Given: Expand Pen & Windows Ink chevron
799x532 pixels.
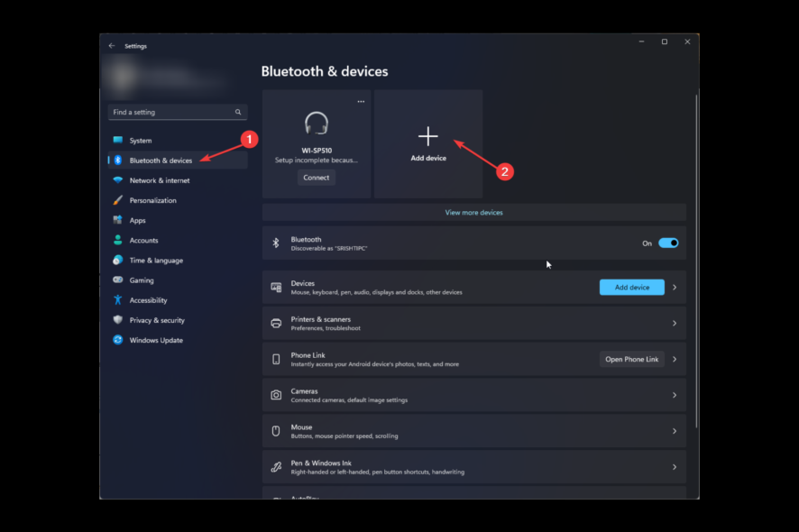Looking at the screenshot, I should pyautogui.click(x=675, y=467).
